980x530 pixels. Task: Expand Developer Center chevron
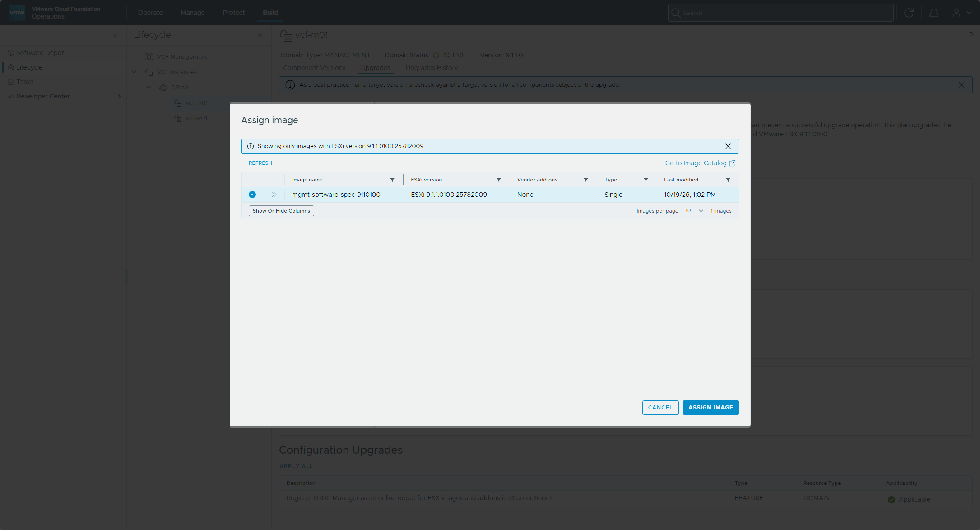click(119, 96)
